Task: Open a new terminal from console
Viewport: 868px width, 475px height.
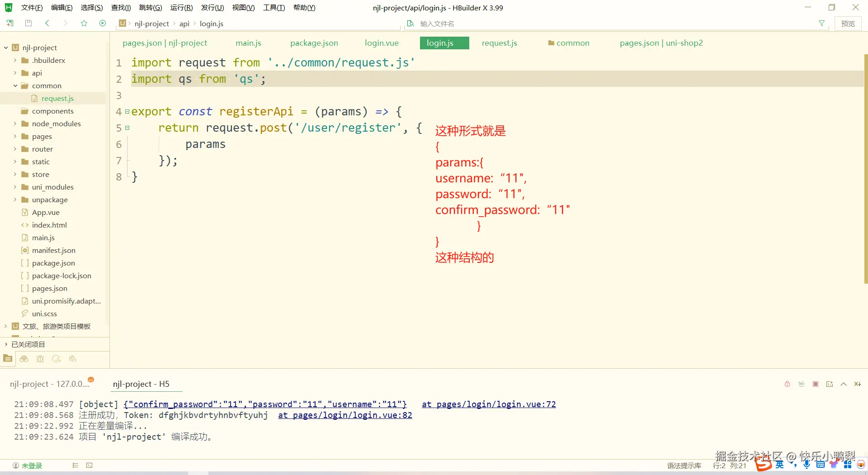Action: (x=830, y=384)
